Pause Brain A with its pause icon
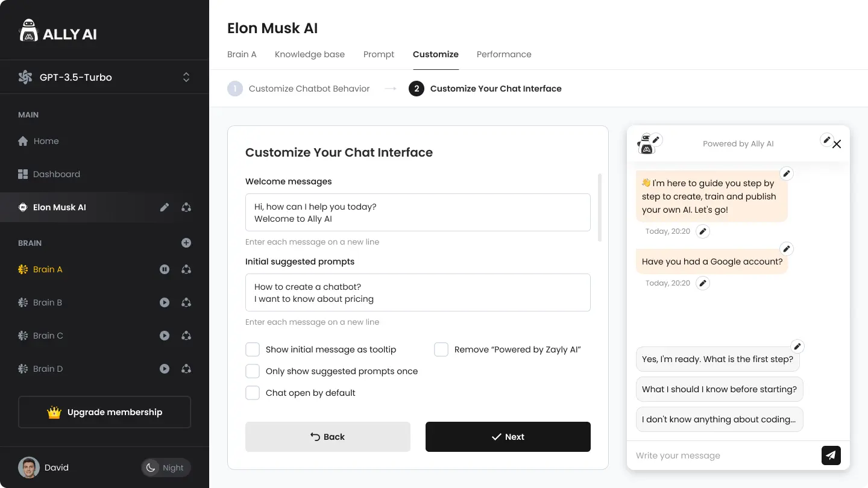868x488 pixels. pyautogui.click(x=165, y=269)
